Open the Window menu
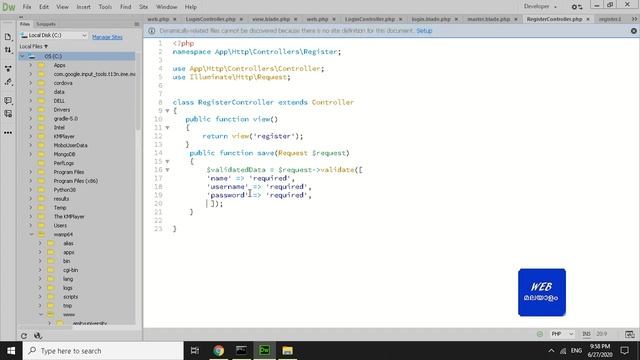The image size is (640, 360). point(167,7)
